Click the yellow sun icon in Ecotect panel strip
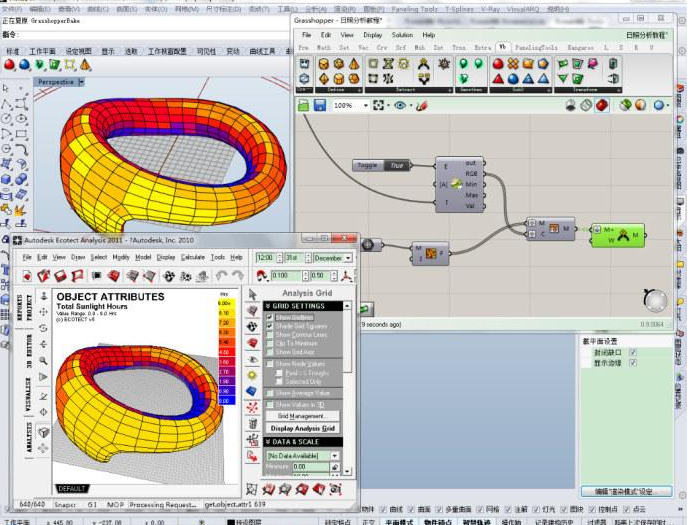 point(252,375)
